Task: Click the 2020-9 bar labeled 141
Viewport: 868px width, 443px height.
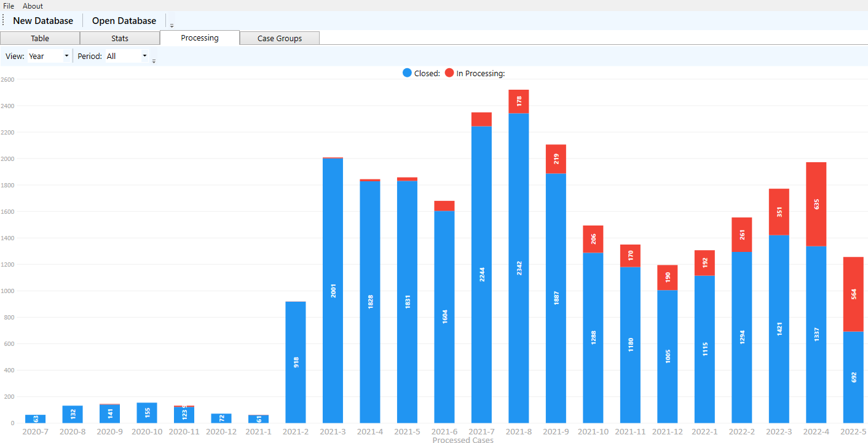Action: click(x=109, y=414)
